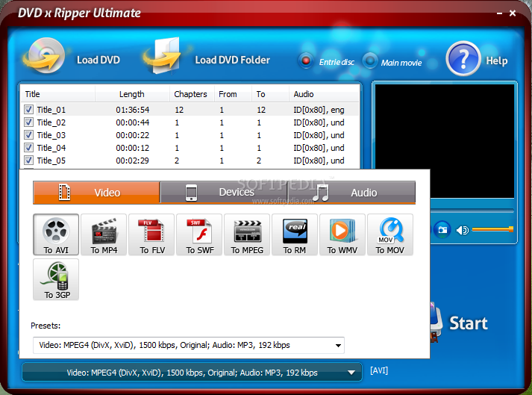Screen dimensions: 532x395
Task: Close the DVD x Ripper window
Action: (x=513, y=13)
